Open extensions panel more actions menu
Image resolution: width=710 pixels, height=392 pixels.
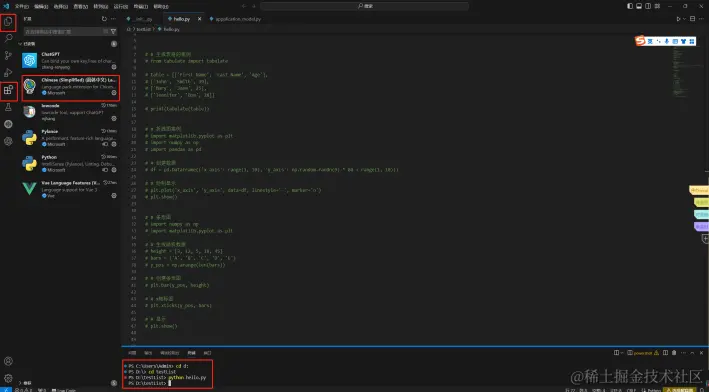click(x=113, y=19)
